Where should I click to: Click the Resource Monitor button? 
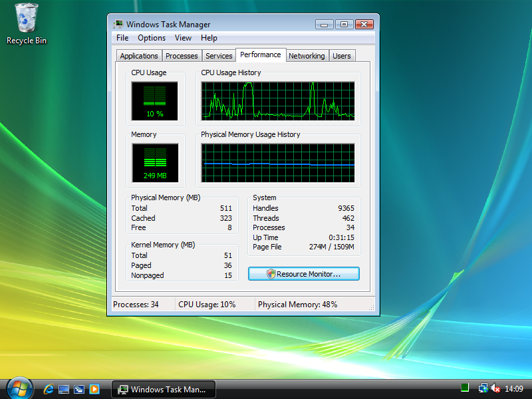[x=304, y=274]
